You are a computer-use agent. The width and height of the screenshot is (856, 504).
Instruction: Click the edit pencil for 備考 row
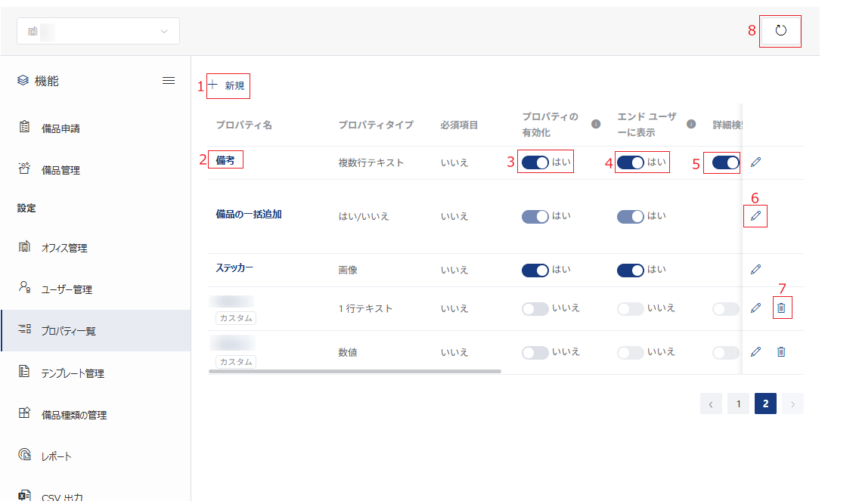pos(755,162)
